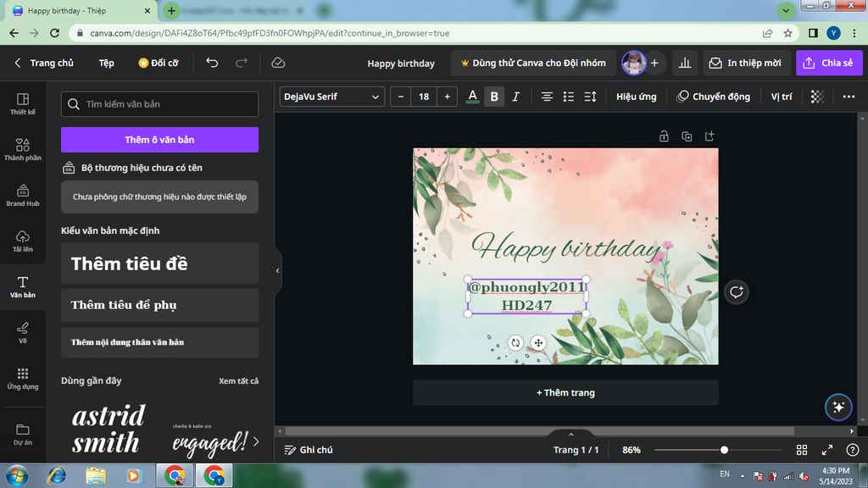The height and width of the screenshot is (488, 868).
Task: Open the transparency checkerboard control
Action: [817, 97]
